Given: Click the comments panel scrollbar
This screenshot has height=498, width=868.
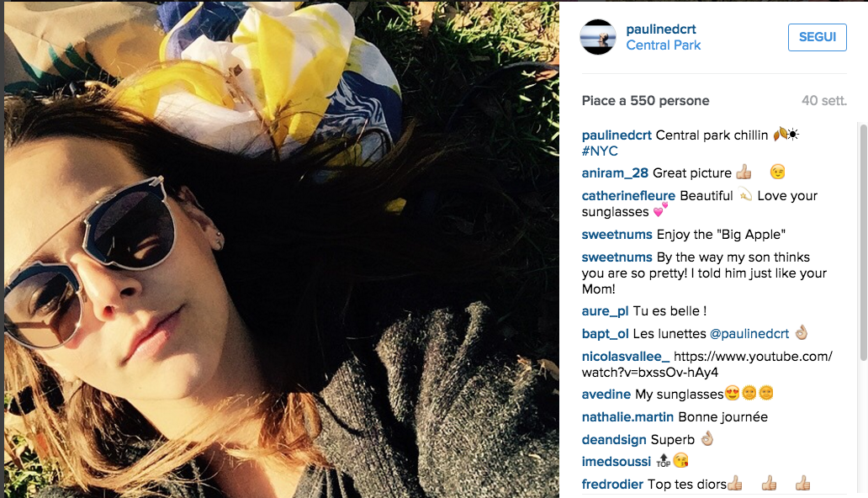Looking at the screenshot, I should pos(863,242).
